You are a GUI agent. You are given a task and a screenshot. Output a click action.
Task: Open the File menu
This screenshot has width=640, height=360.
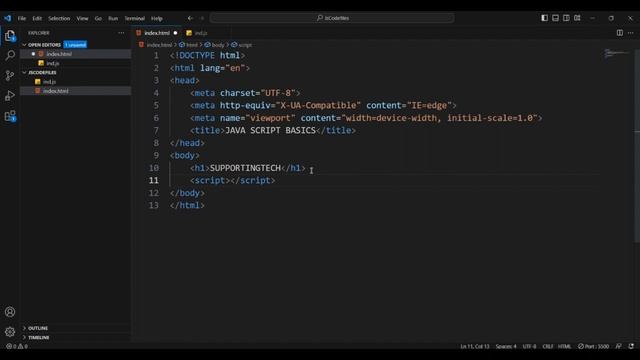click(22, 18)
